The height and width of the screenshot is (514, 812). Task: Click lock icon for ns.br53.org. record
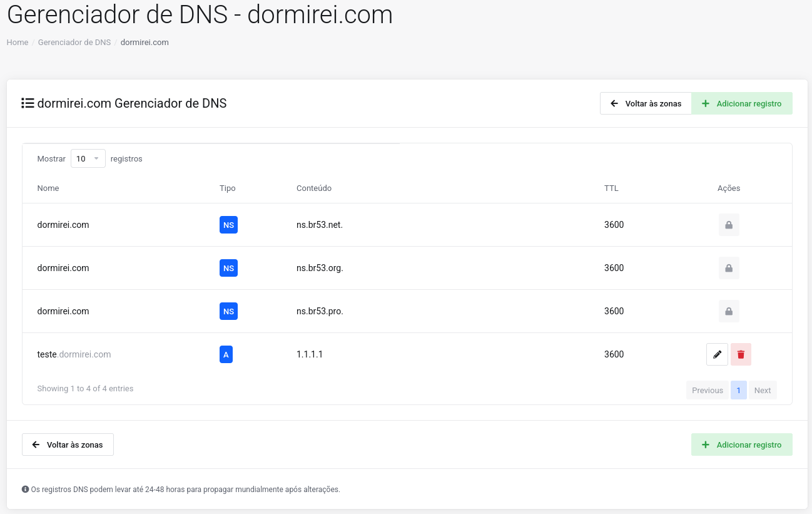[729, 268]
